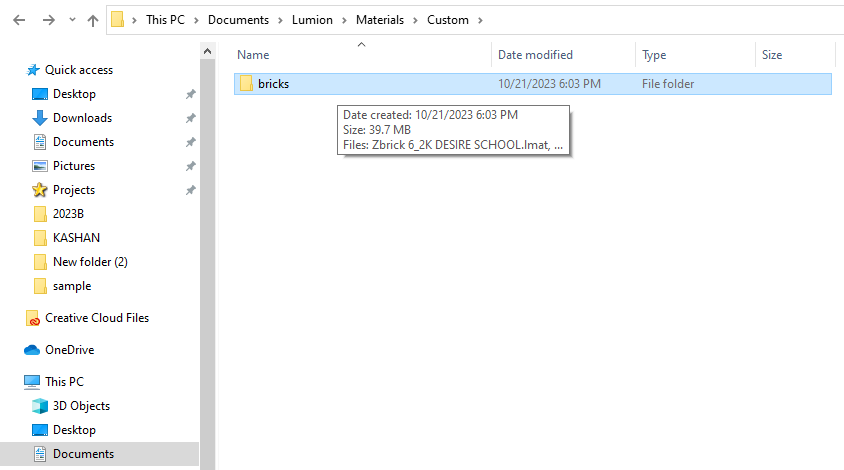The width and height of the screenshot is (844, 470).
Task: Go back with the left arrow button
Action: [19, 20]
